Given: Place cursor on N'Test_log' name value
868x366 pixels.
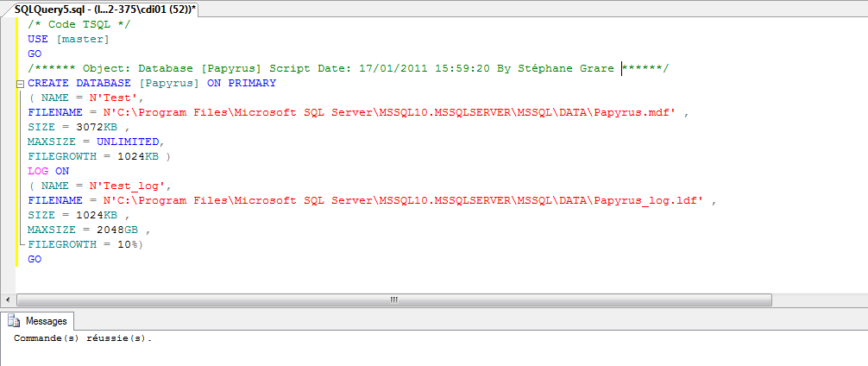Looking at the screenshot, I should coord(129,186).
